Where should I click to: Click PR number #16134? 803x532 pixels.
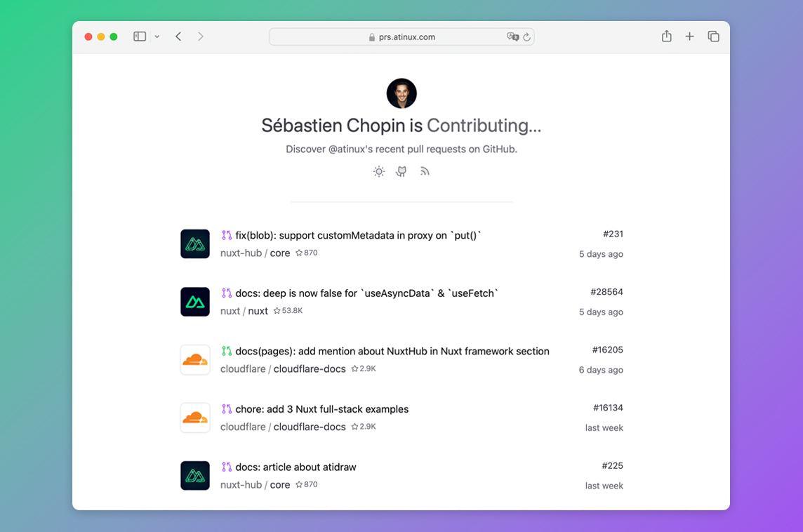point(609,408)
